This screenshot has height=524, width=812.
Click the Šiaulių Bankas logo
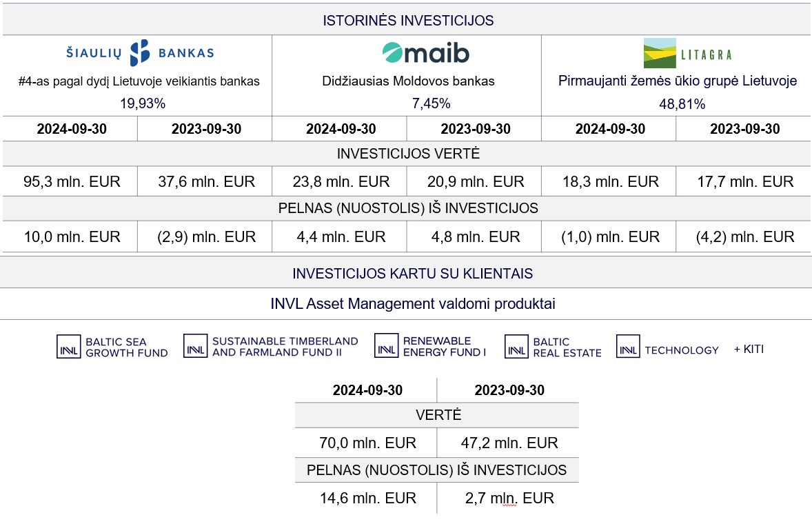tap(140, 52)
